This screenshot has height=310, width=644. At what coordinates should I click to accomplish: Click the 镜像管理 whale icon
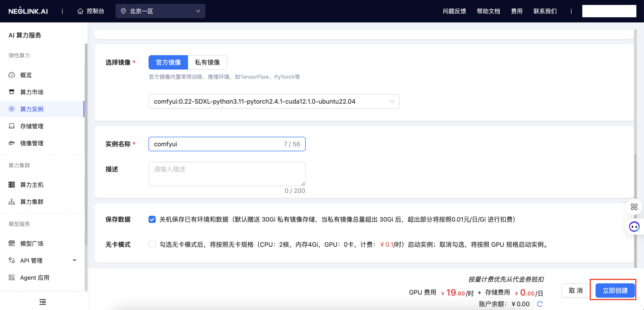coord(12,143)
